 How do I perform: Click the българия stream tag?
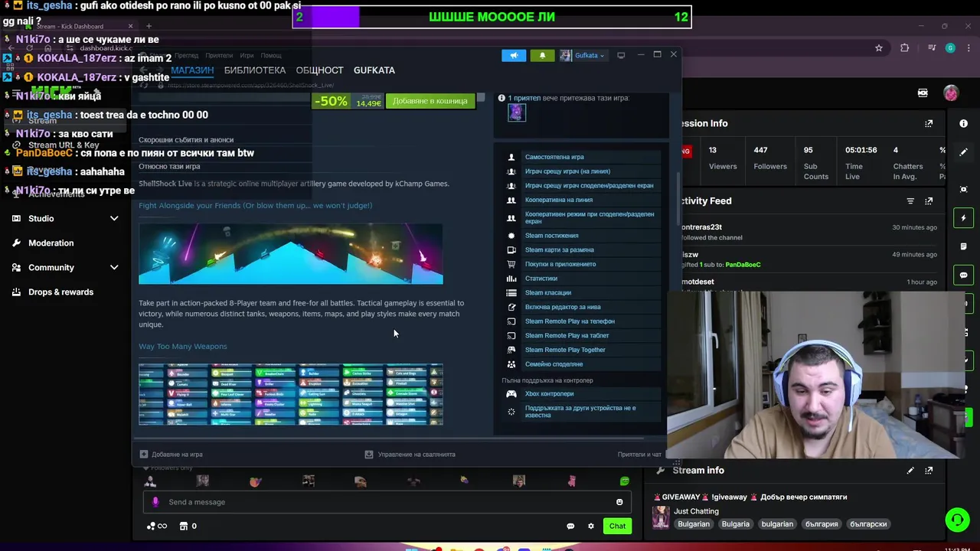(x=822, y=524)
